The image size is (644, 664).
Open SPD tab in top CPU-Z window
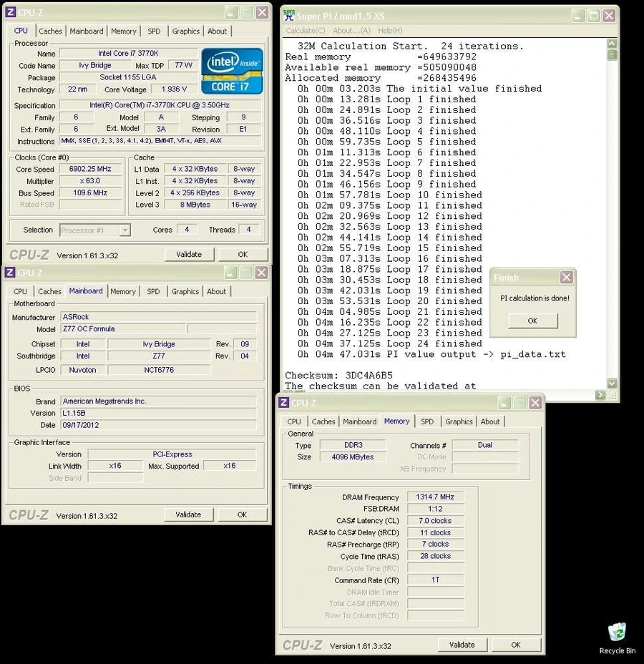point(154,31)
